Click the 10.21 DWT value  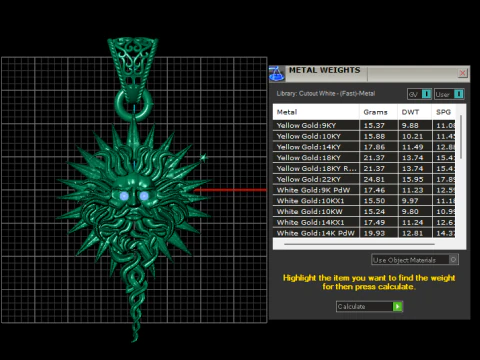point(412,136)
